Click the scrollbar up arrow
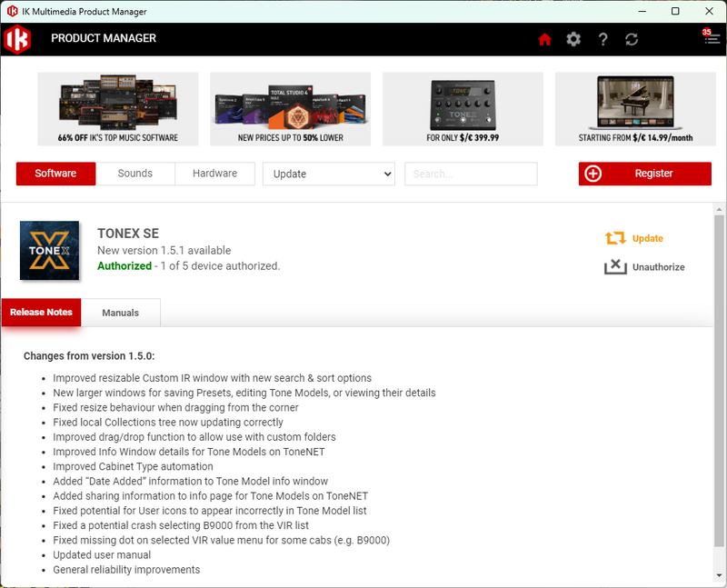Screen dimensions: 727x588 tap(719, 209)
